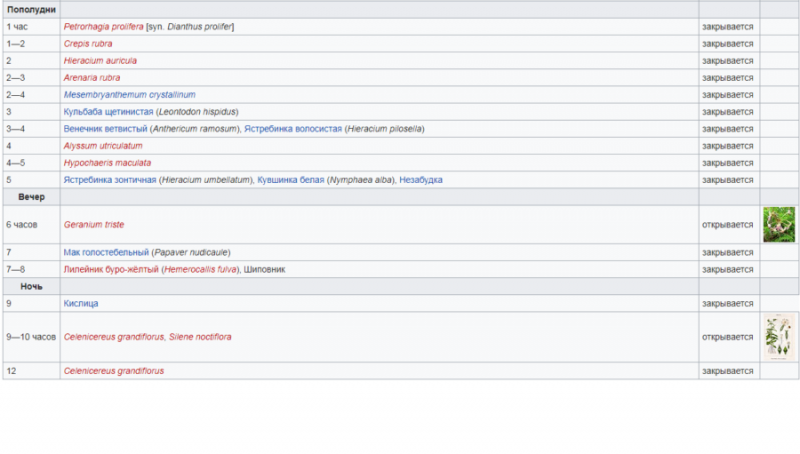
Task: Click the Незабудка link
Action: pos(421,180)
